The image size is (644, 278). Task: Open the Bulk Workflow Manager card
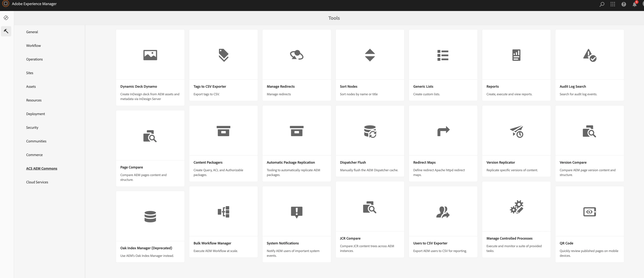pyautogui.click(x=223, y=222)
